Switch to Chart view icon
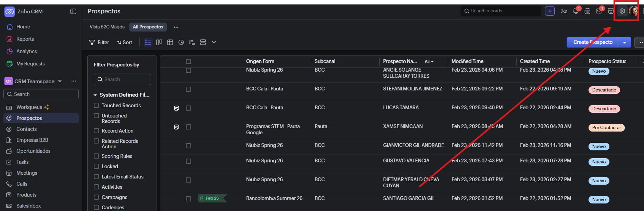Viewport: 644px width, 211px height. pyautogui.click(x=181, y=42)
